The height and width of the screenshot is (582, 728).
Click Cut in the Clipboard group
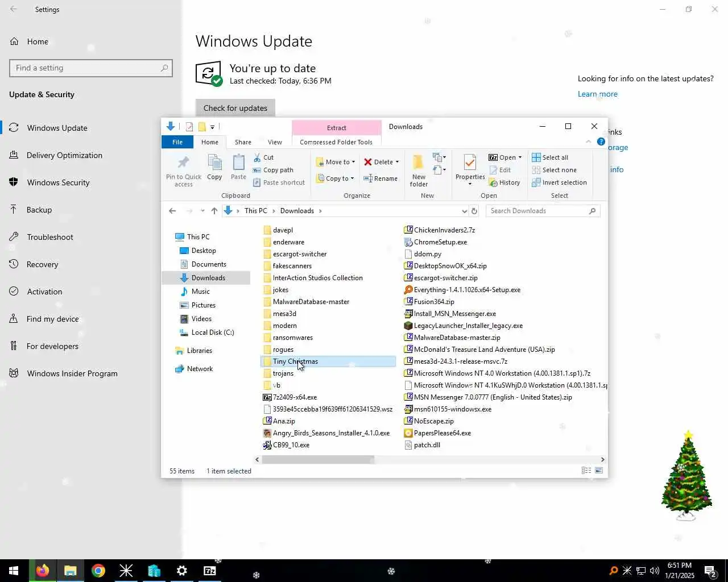(x=263, y=157)
